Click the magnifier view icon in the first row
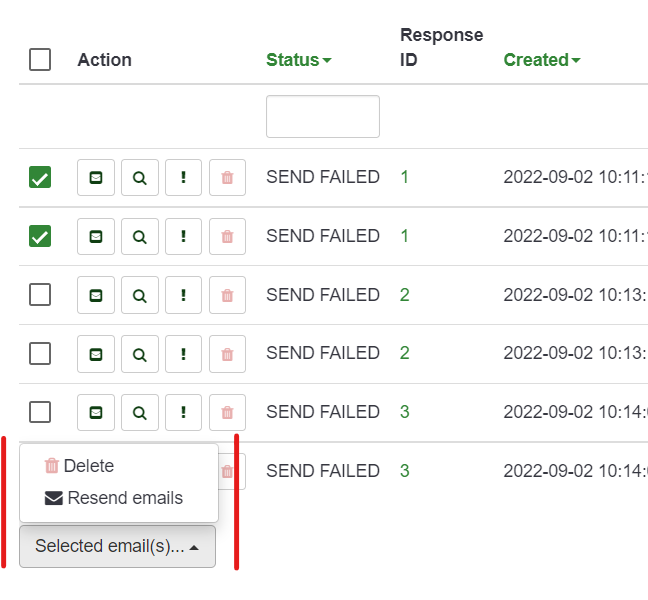This screenshot has height=600, width=648. 140,178
